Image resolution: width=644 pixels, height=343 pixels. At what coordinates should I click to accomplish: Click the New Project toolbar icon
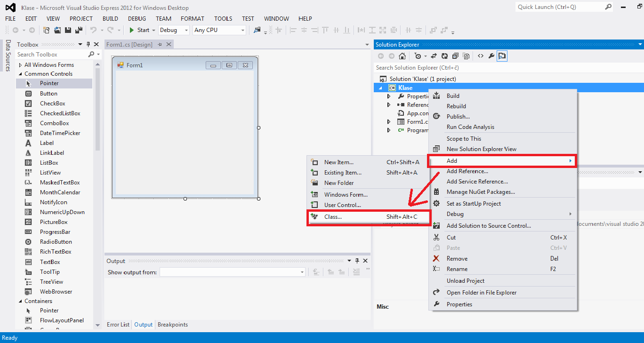click(47, 30)
